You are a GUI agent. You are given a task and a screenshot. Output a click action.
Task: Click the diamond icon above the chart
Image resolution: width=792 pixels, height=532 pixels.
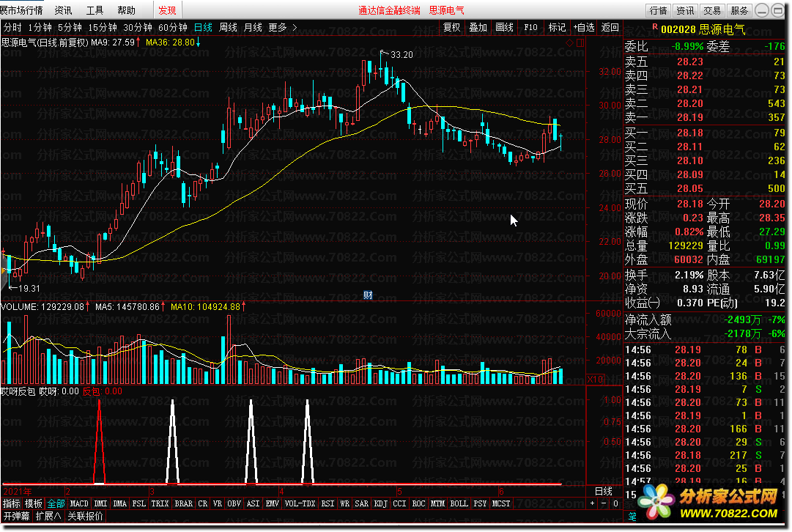570,43
